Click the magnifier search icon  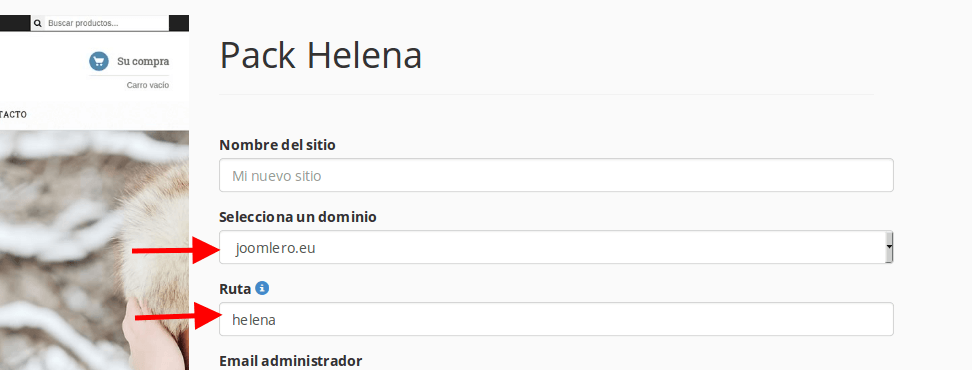click(38, 23)
